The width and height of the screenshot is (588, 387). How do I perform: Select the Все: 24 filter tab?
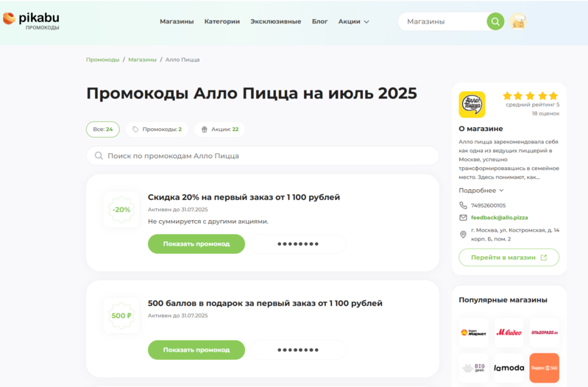tap(103, 129)
